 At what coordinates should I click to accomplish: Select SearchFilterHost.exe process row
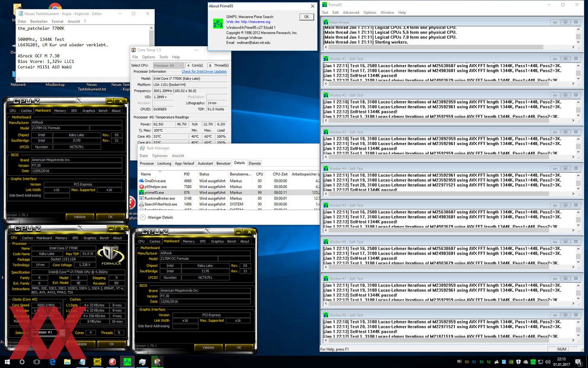[x=229, y=204]
